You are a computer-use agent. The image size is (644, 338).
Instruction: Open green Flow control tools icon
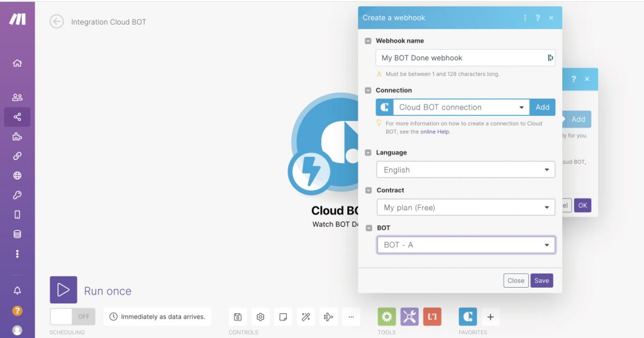point(387,317)
